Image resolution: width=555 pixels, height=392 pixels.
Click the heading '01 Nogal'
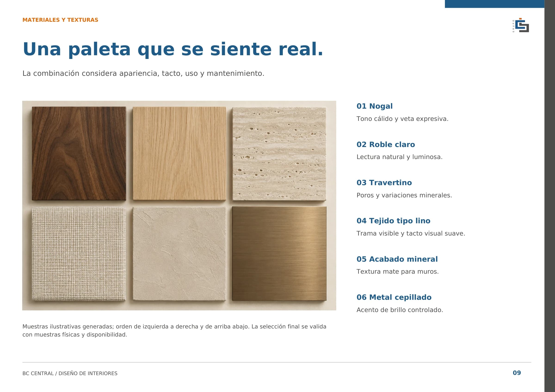tap(374, 106)
